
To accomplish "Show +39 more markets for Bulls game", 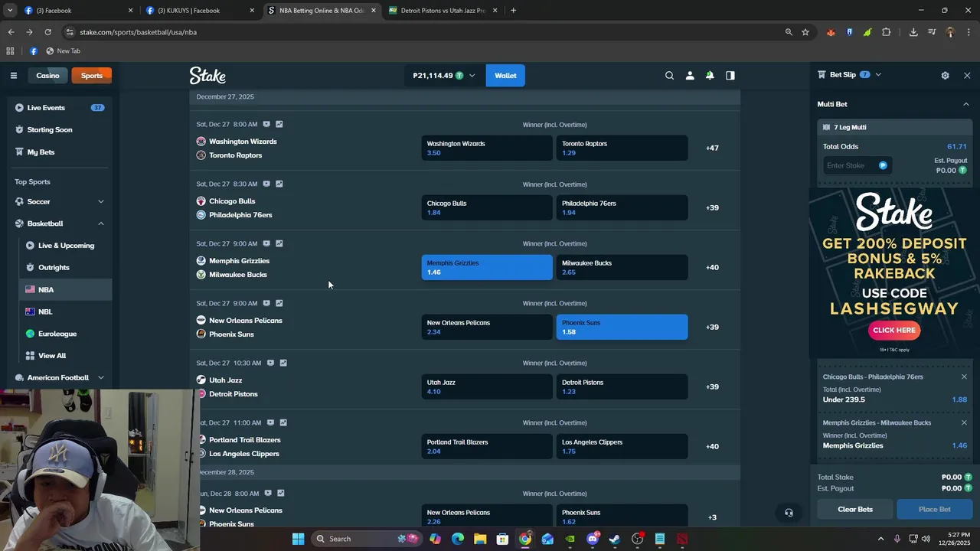I will click(x=712, y=207).
